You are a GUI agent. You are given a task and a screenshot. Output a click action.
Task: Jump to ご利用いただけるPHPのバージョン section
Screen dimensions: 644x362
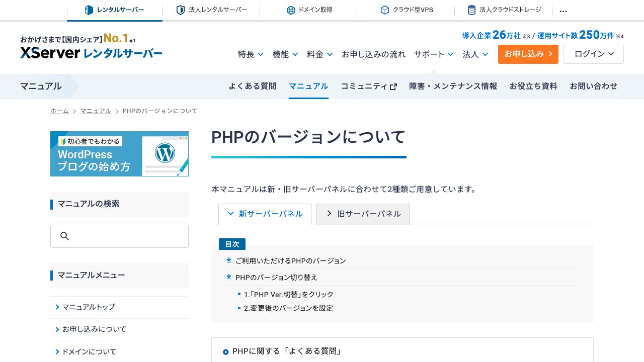point(290,261)
